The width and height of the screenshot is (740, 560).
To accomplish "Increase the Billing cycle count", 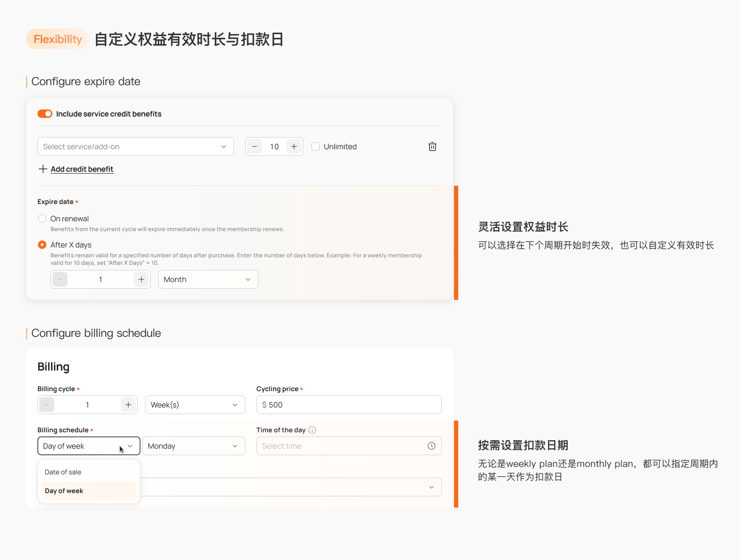I will pos(128,405).
